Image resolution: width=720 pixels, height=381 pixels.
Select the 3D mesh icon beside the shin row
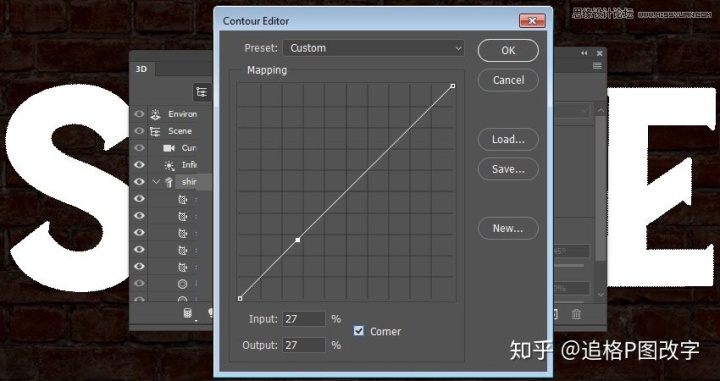169,182
